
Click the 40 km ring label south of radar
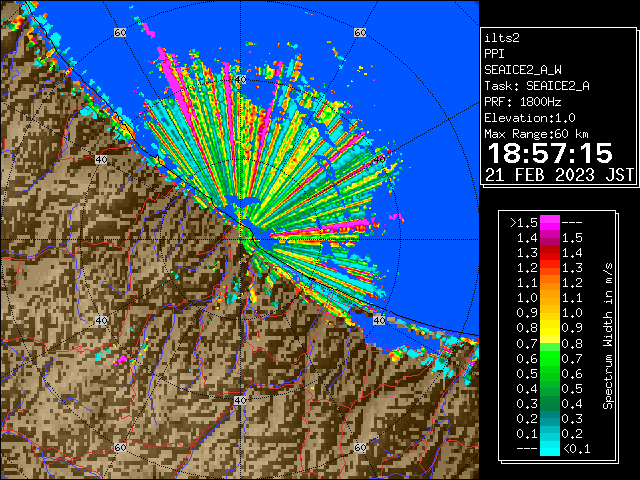coord(240,400)
